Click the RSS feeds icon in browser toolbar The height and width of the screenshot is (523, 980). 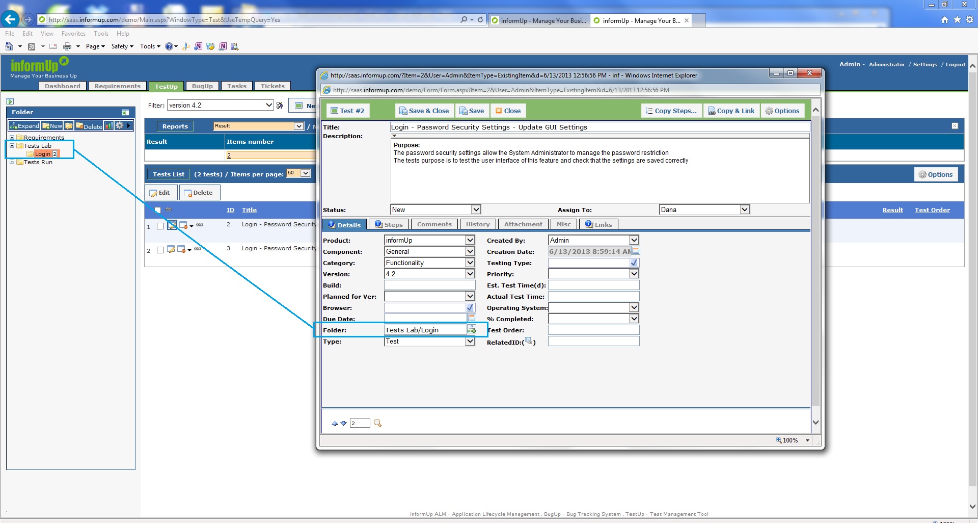point(32,46)
